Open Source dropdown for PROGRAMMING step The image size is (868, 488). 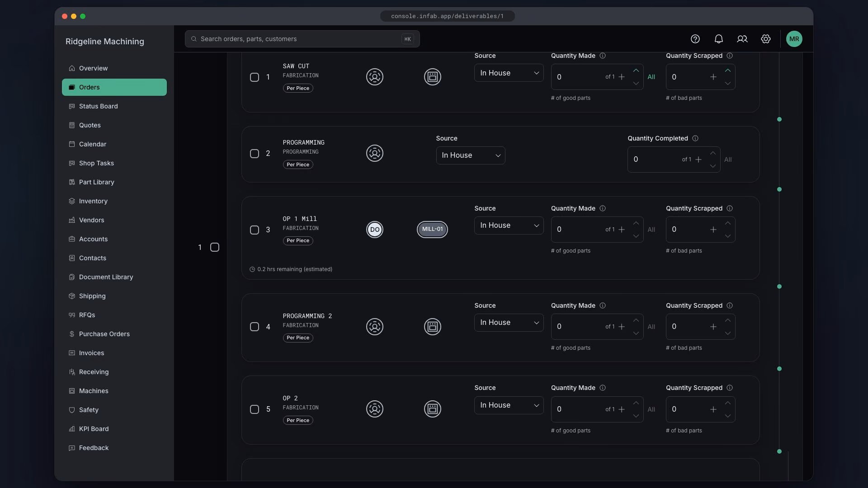coord(471,155)
